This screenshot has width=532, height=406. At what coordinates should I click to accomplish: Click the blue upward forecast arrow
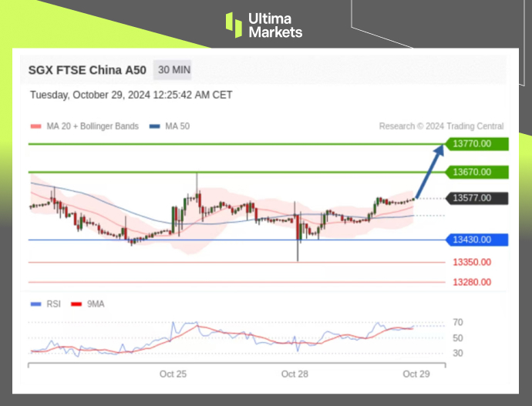(431, 169)
